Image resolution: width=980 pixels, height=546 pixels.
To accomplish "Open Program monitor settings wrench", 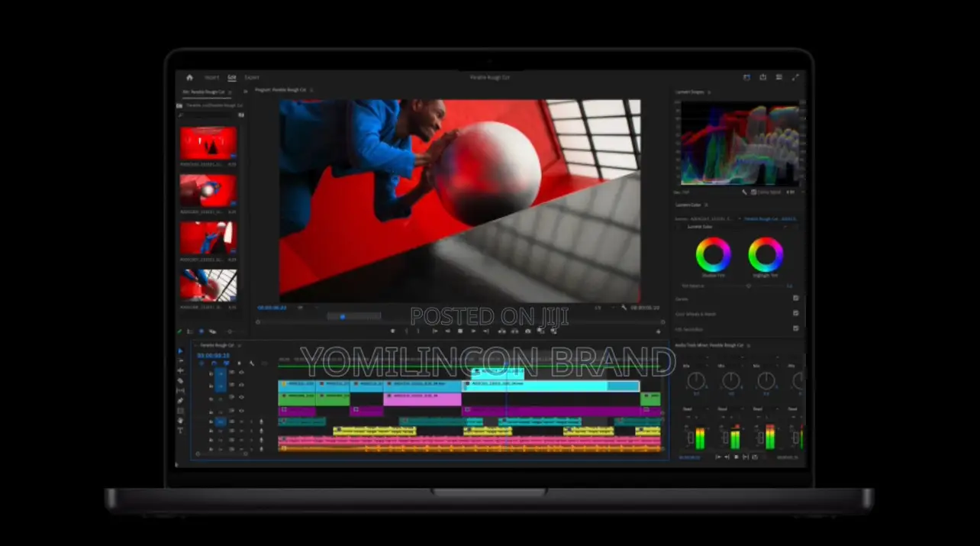I will [624, 307].
